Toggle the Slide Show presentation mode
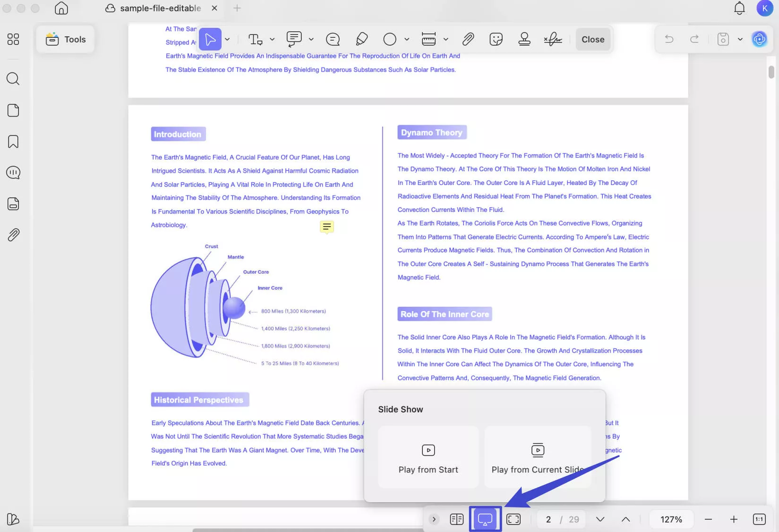The width and height of the screenshot is (779, 532). [485, 519]
